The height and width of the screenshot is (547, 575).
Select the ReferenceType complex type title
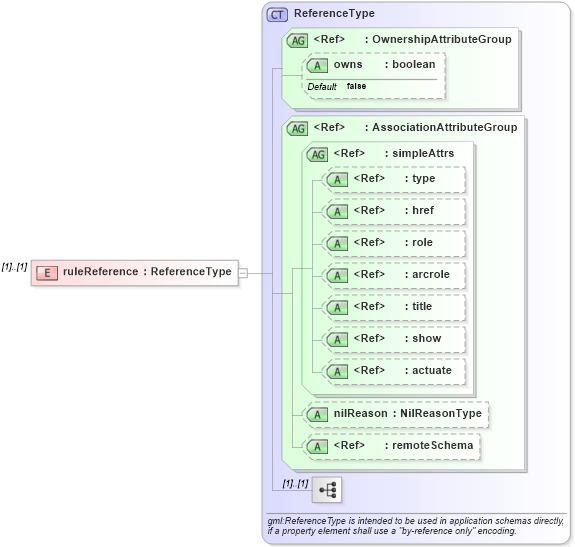(334, 14)
